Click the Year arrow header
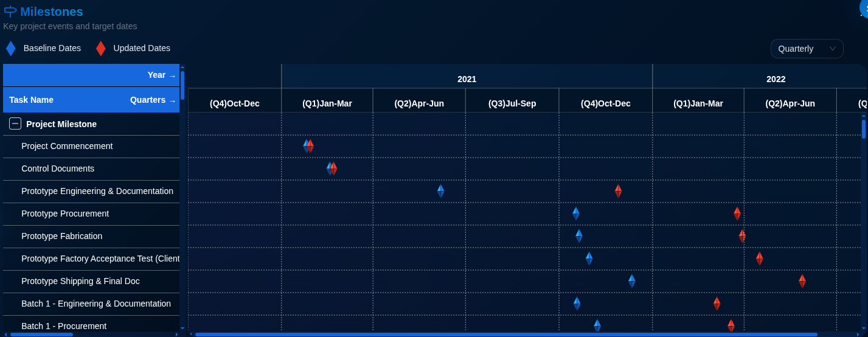Screen dimensions: 868x337 161,75
